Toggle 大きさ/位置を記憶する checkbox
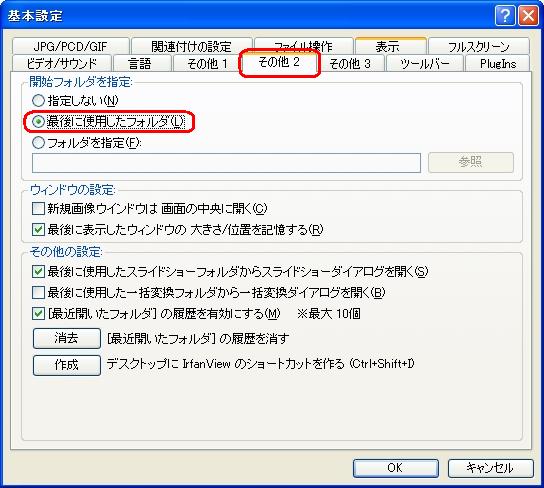This screenshot has width=544, height=488. (x=38, y=229)
